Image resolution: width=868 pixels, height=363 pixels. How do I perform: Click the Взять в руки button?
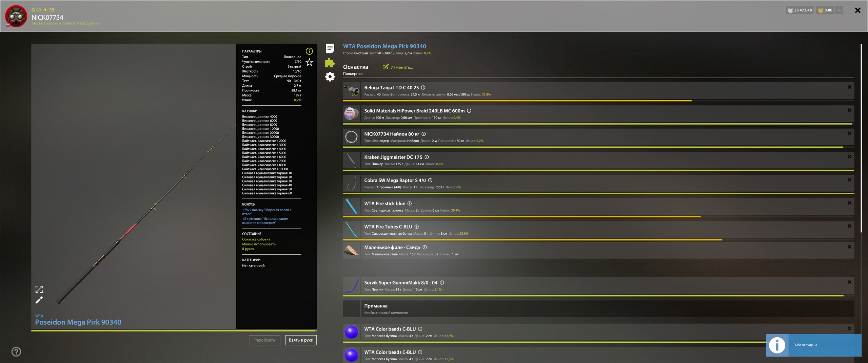pos(301,340)
